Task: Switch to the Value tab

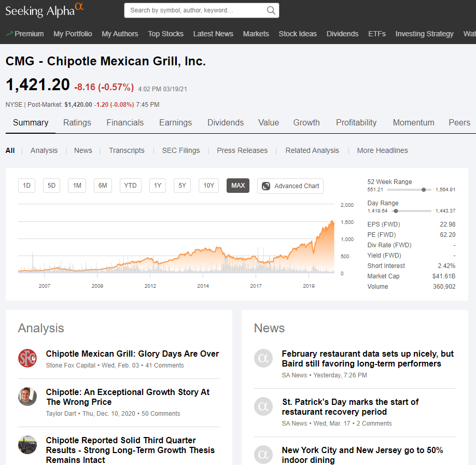Action: pyautogui.click(x=269, y=123)
